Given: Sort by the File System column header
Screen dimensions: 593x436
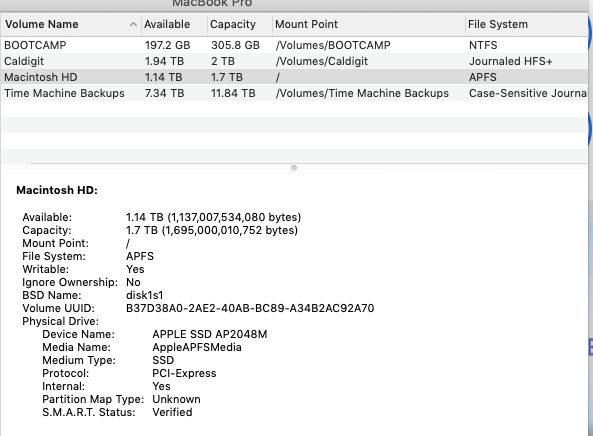Looking at the screenshot, I should (x=526, y=24).
